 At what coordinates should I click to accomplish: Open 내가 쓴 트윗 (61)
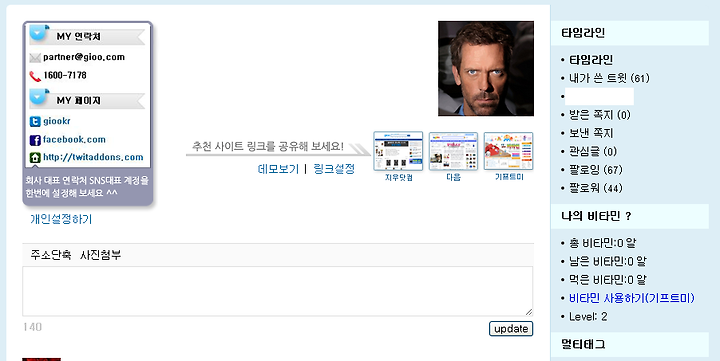(609, 78)
